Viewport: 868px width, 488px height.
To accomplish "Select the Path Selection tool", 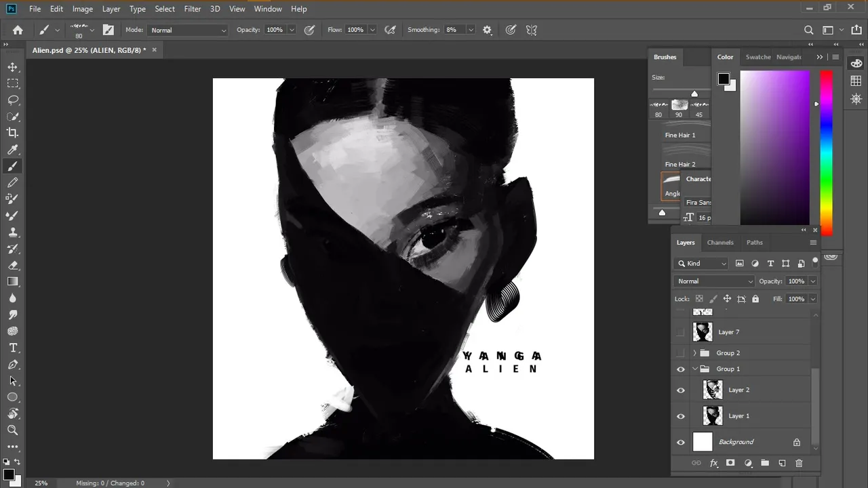I will click(13, 381).
